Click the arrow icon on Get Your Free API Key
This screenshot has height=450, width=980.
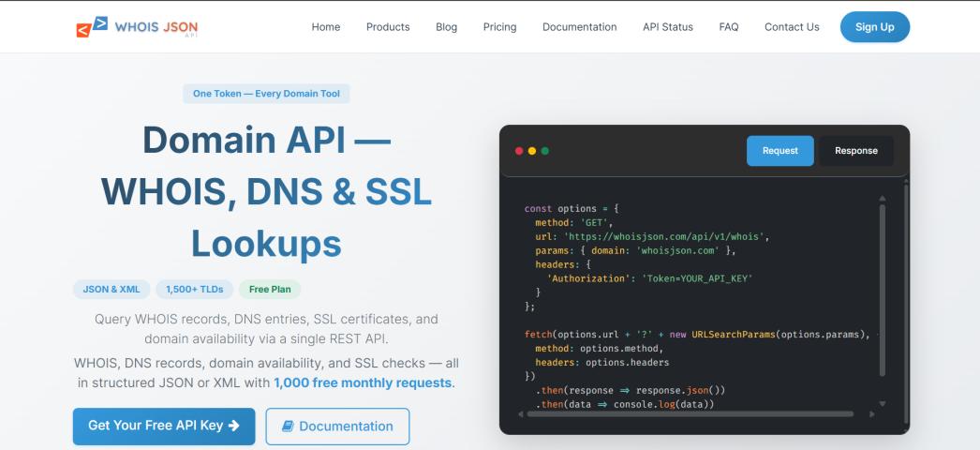(x=234, y=426)
